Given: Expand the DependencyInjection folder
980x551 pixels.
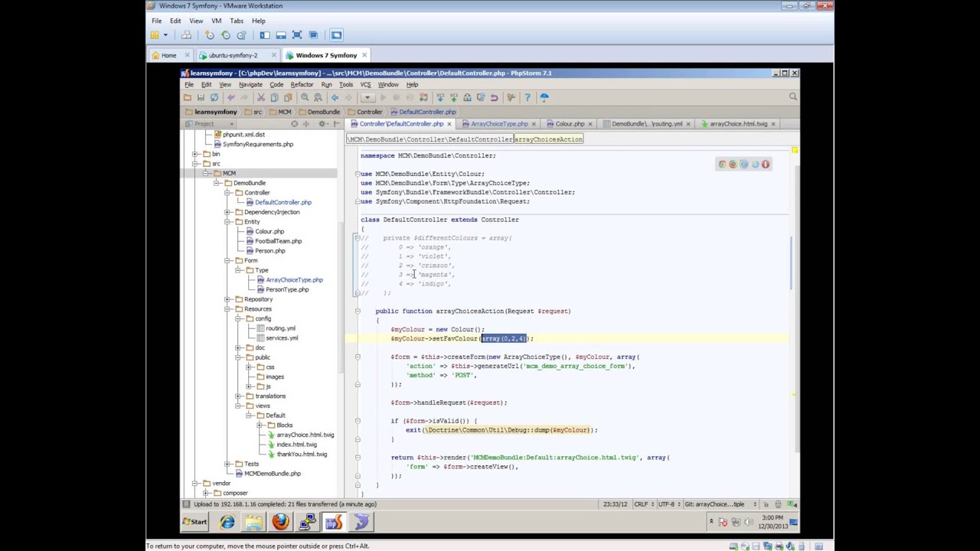Looking at the screenshot, I should 228,212.
